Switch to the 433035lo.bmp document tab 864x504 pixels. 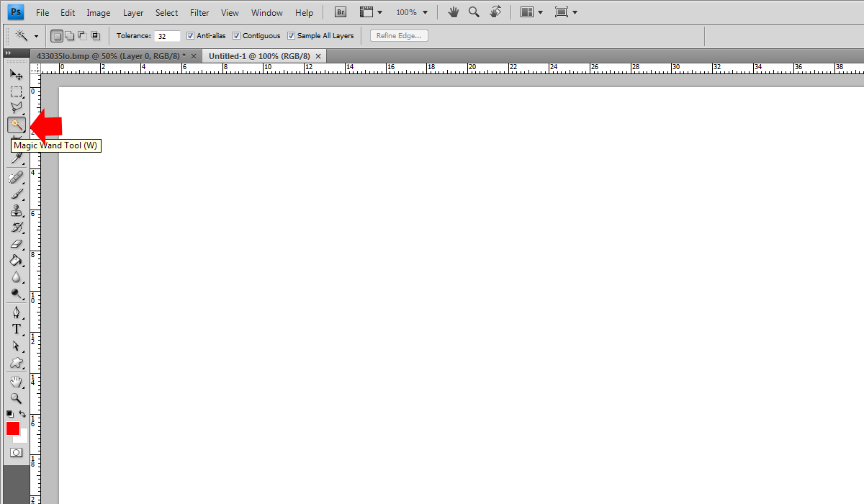click(x=110, y=56)
